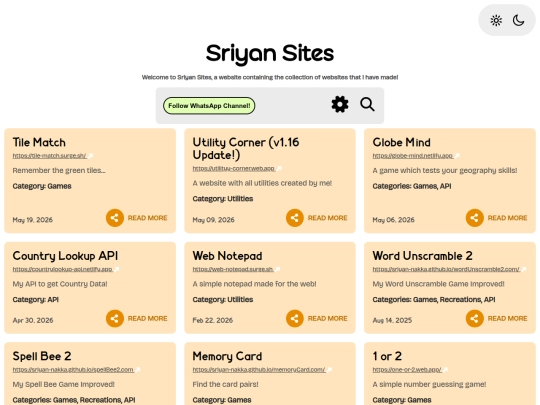The height and width of the screenshot is (405, 540).
Task: Share the Word Unscramble 2 card
Action: coord(475,318)
